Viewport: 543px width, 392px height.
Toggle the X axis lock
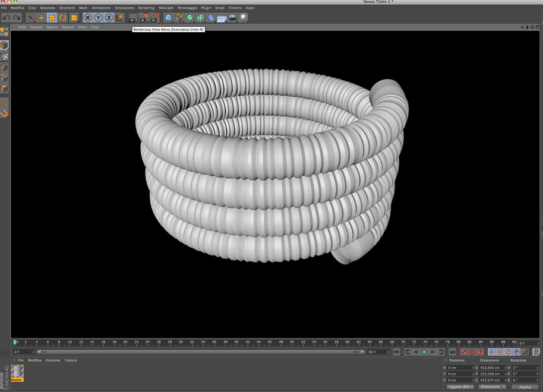pos(88,18)
